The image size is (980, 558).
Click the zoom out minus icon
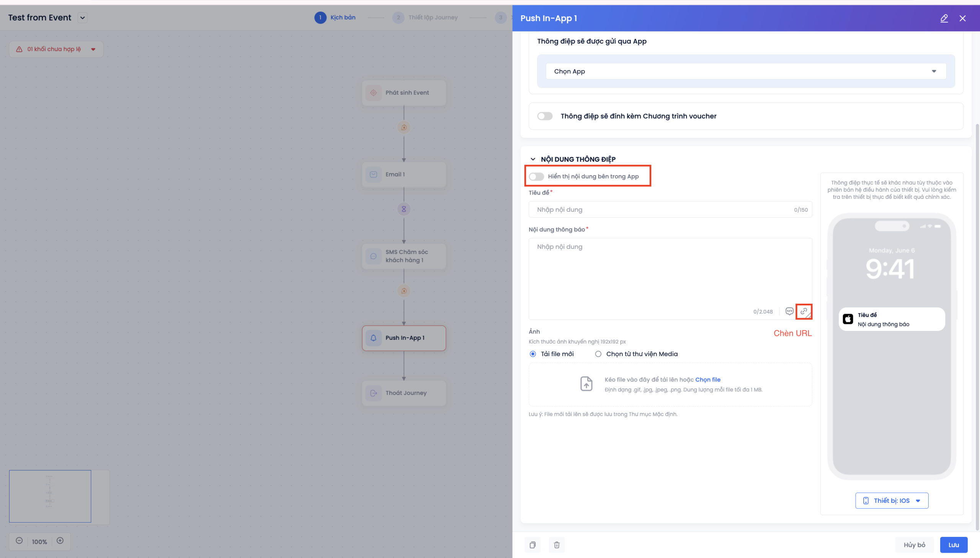pyautogui.click(x=19, y=541)
